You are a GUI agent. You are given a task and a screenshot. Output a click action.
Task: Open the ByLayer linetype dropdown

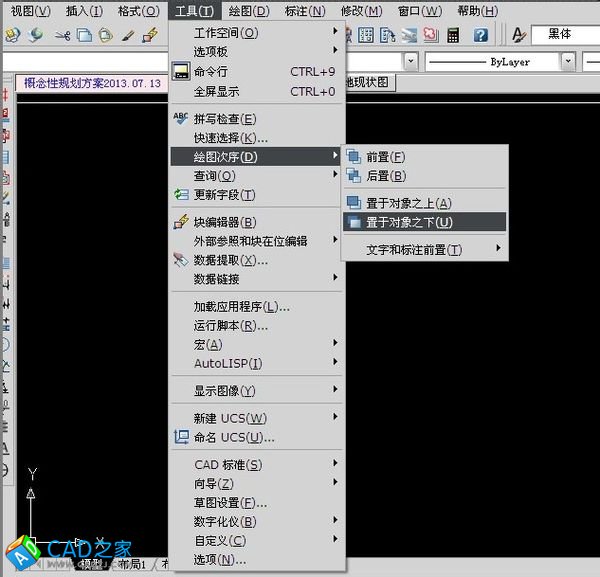click(x=568, y=62)
